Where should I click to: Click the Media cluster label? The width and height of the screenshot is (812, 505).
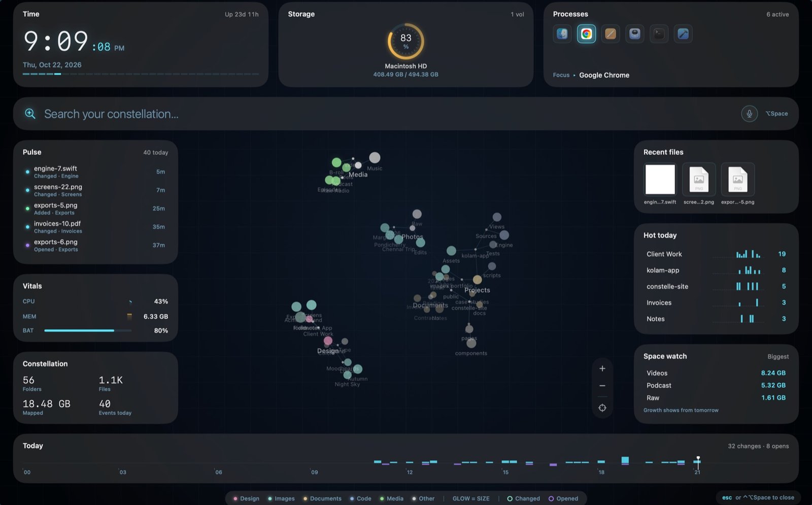click(x=358, y=175)
